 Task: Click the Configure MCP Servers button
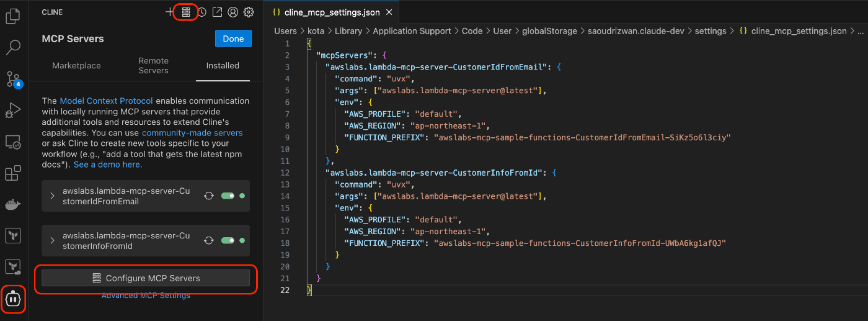click(146, 278)
